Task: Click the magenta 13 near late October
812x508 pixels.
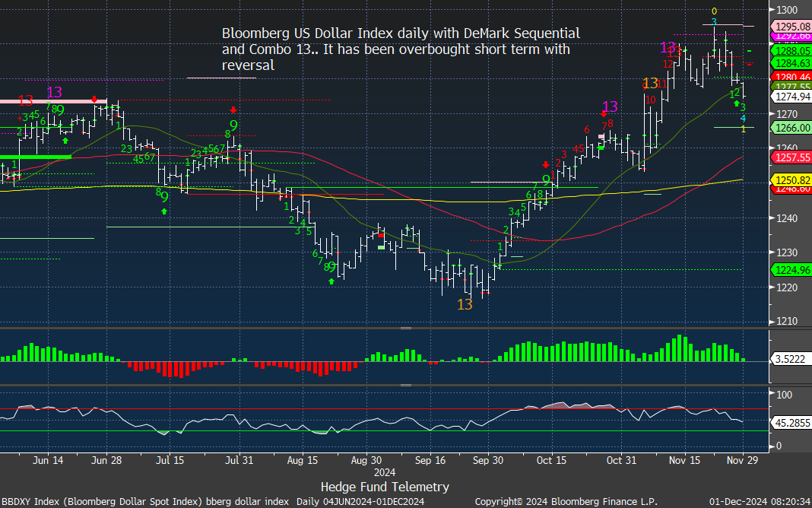Action: click(x=610, y=106)
